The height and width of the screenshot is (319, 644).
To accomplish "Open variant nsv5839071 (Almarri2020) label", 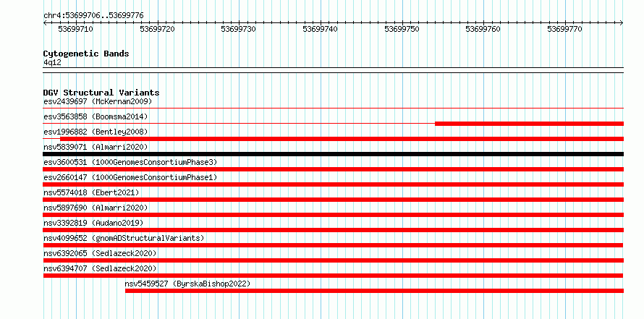I will click(96, 147).
